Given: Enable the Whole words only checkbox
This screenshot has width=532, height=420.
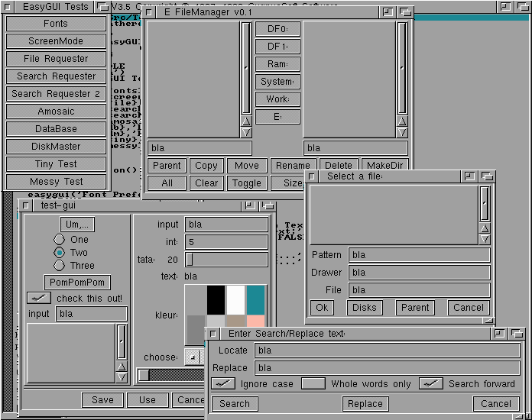Looking at the screenshot, I should pyautogui.click(x=313, y=383).
